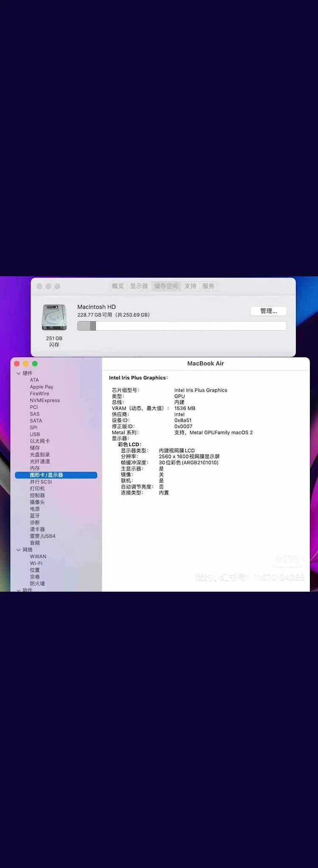Select NVMExpress in the sidebar
The image size is (318, 868).
pos(45,401)
